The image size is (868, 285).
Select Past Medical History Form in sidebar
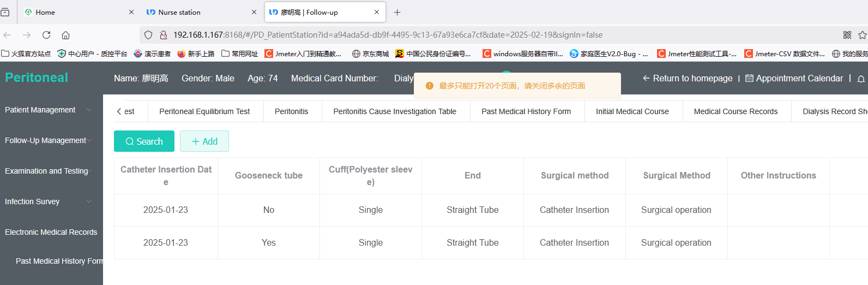pyautogui.click(x=59, y=261)
